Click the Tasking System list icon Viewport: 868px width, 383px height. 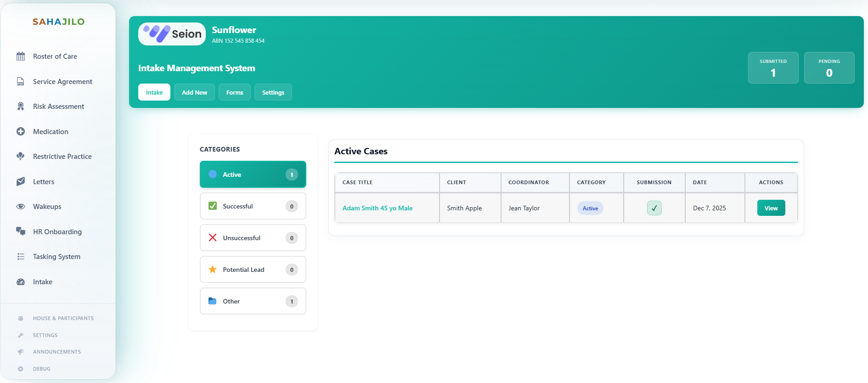point(21,257)
